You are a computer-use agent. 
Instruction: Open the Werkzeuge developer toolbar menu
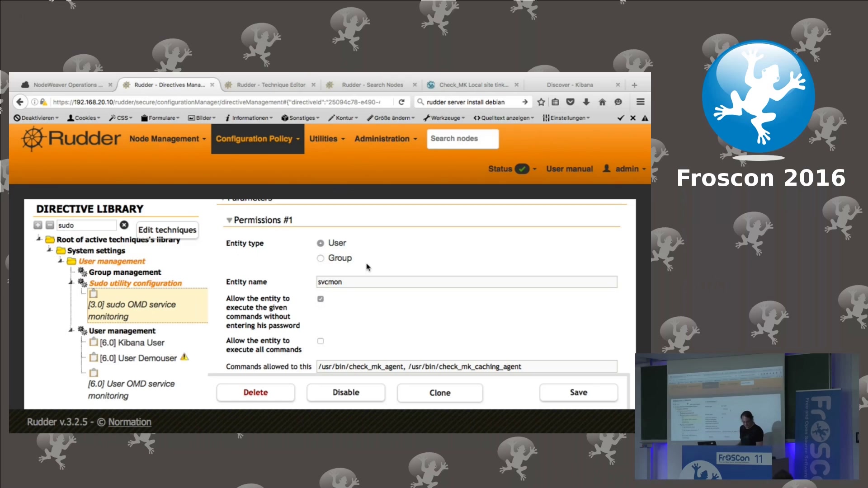pos(444,118)
